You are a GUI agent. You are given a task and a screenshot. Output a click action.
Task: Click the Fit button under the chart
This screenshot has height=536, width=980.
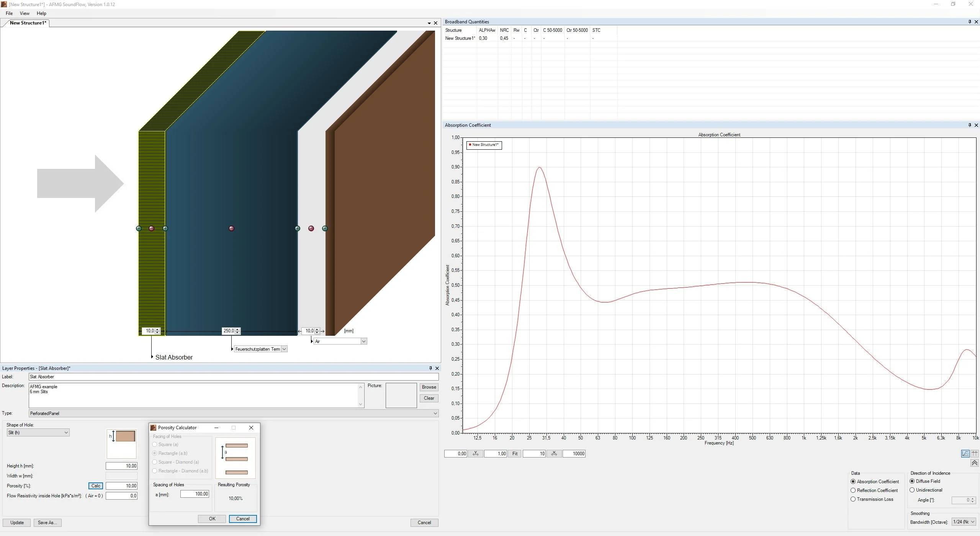click(515, 454)
